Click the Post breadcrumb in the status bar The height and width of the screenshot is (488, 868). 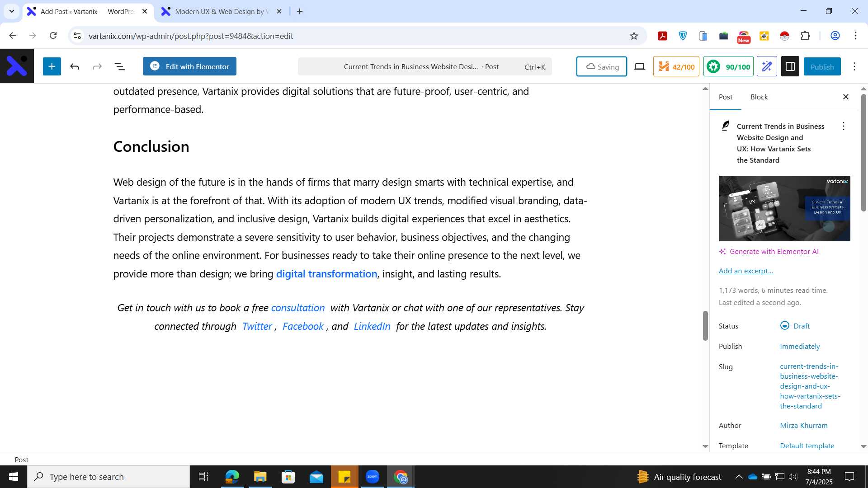21,460
